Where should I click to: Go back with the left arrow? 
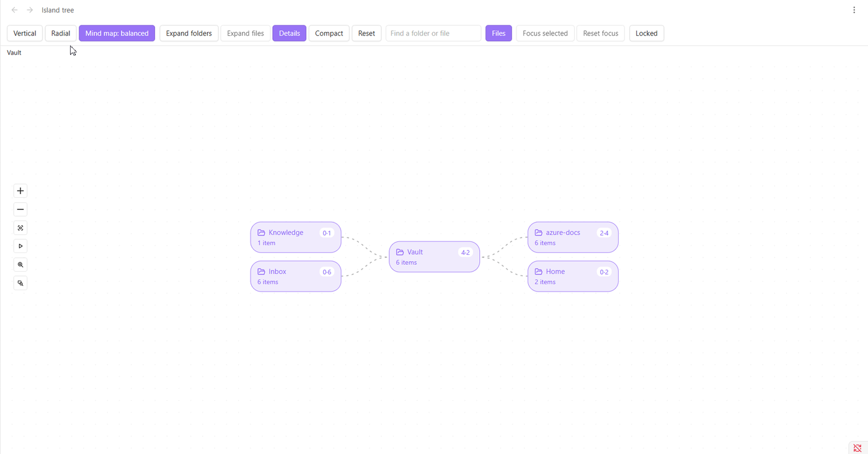coord(15,10)
